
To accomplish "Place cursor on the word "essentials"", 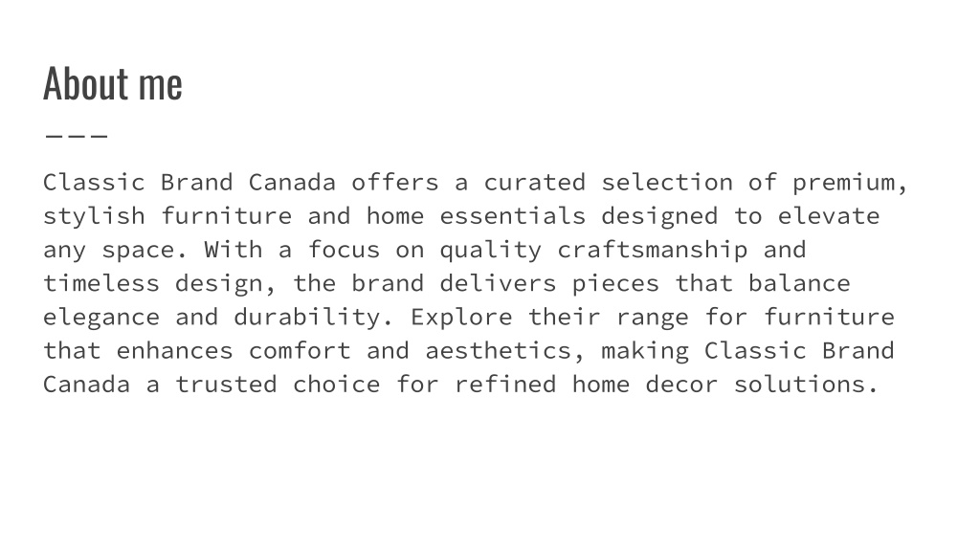I will pyautogui.click(x=513, y=215).
